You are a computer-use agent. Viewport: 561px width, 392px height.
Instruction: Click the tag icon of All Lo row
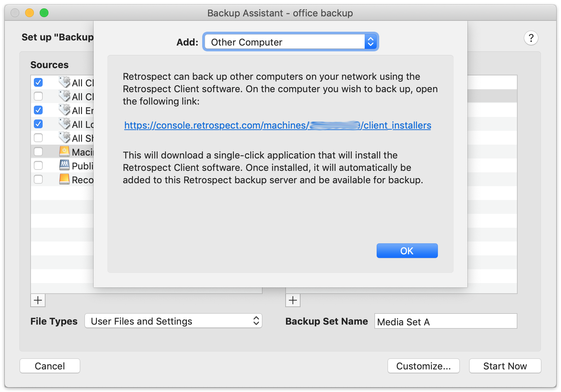(64, 124)
